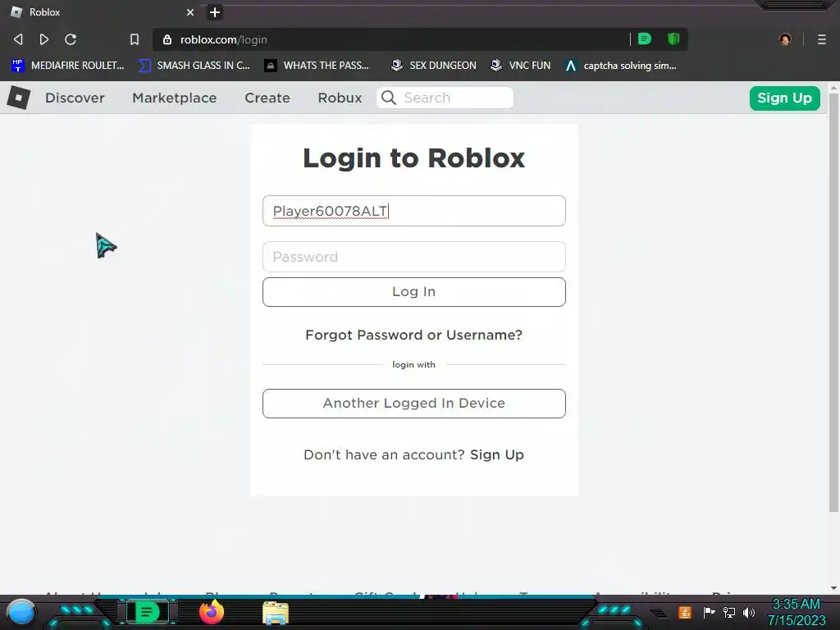840x630 pixels.
Task: Open the Start orb on taskbar
Action: click(21, 612)
